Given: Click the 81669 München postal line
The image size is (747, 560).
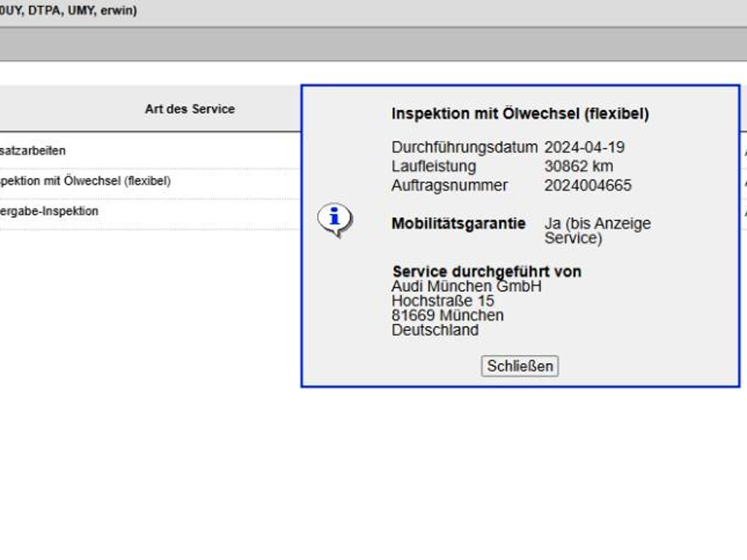Looking at the screenshot, I should point(447,316).
